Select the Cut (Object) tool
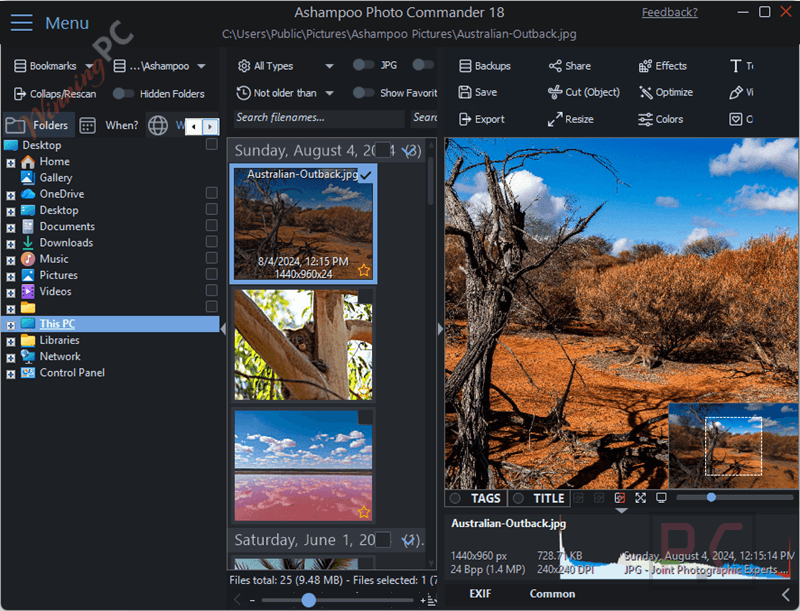Image resolution: width=800 pixels, height=611 pixels. point(584,92)
